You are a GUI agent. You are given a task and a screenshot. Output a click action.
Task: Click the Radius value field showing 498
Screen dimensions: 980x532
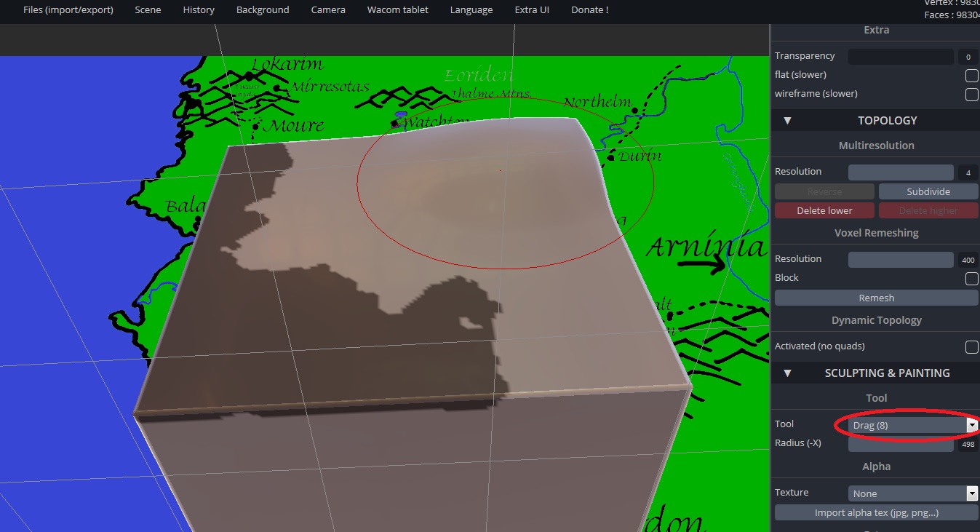(x=968, y=444)
